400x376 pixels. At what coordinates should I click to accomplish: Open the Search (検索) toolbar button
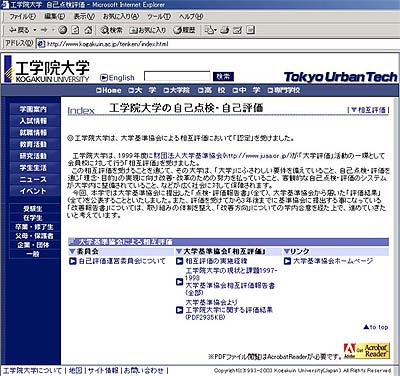[112, 30]
